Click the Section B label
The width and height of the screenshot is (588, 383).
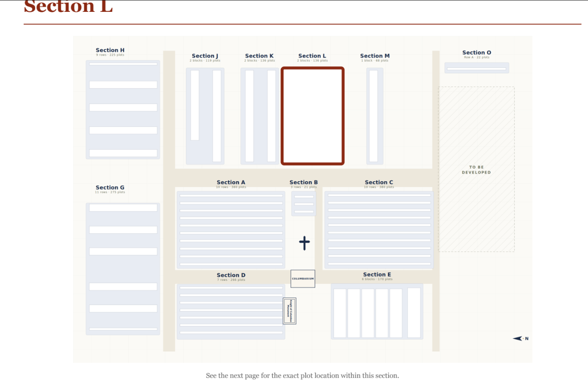click(x=304, y=182)
